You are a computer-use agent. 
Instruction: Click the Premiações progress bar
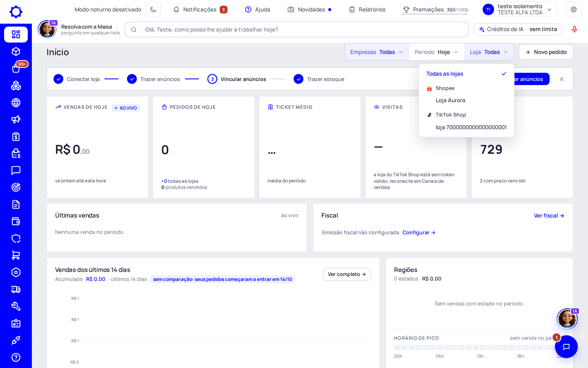click(x=435, y=14)
